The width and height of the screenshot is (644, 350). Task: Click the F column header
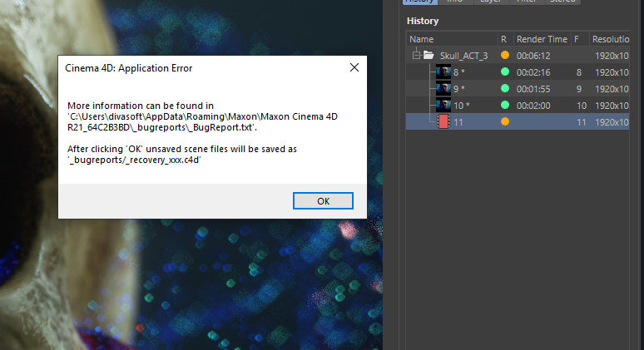(580, 39)
